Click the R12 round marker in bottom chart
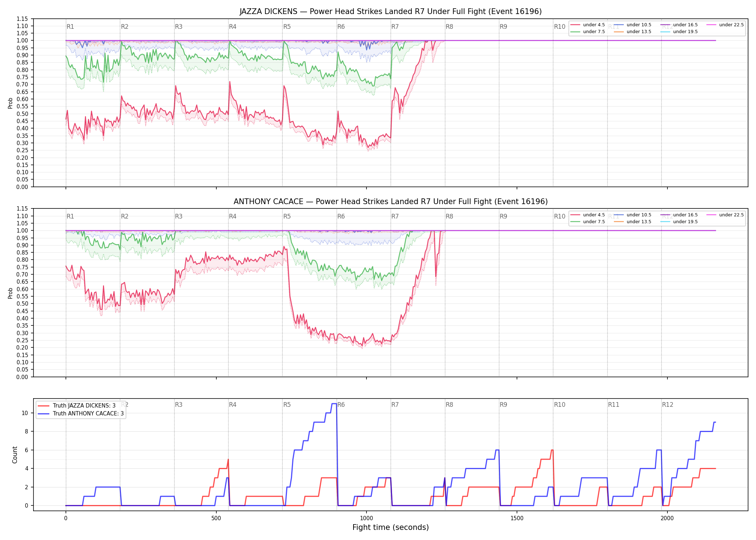Screen dimensions: 756x540 (667, 405)
